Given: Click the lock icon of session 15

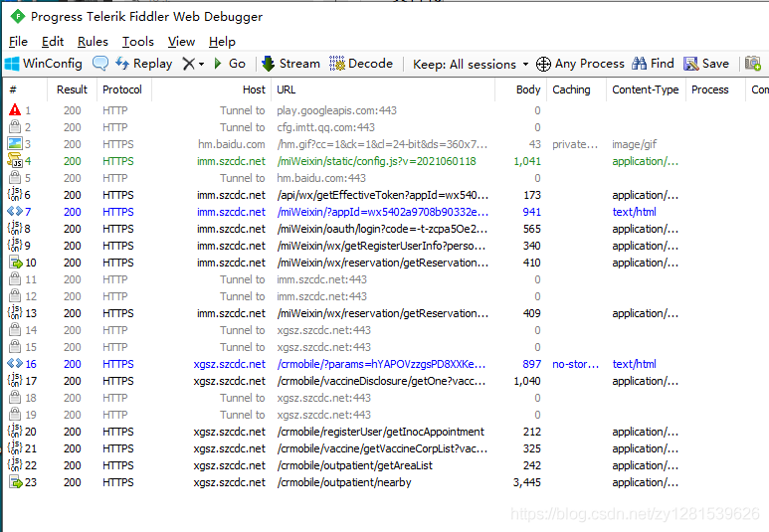Looking at the screenshot, I should (15, 347).
